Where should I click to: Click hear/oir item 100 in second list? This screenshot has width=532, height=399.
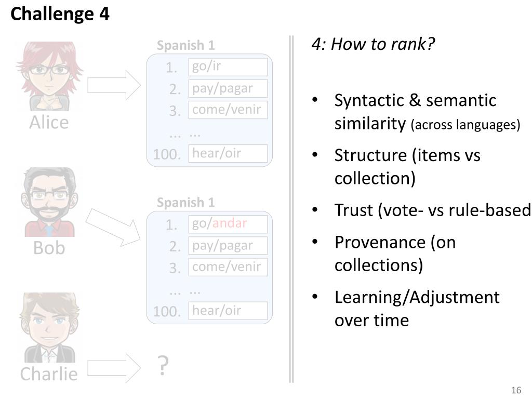[x=228, y=311]
